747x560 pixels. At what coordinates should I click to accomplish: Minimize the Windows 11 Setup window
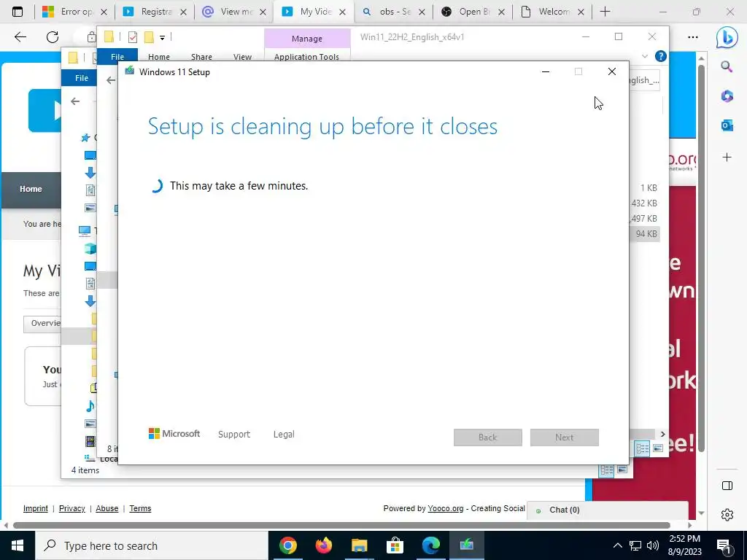tap(546, 72)
